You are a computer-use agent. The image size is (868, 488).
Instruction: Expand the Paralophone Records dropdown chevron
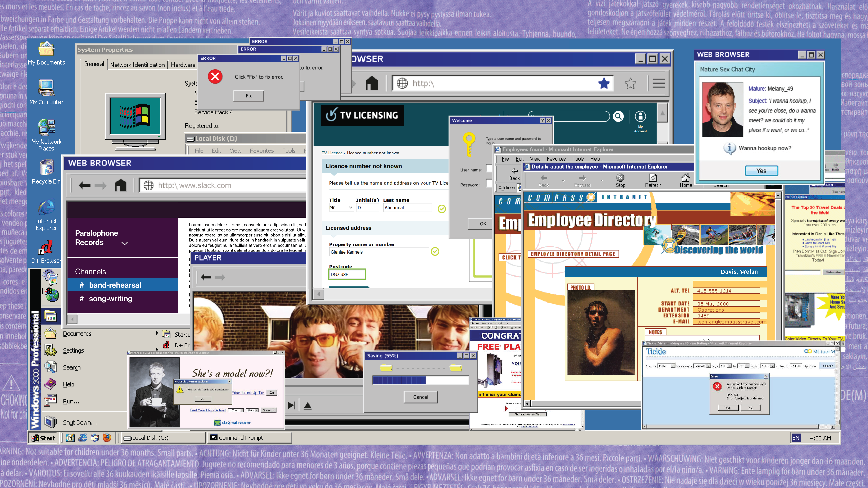tap(125, 243)
